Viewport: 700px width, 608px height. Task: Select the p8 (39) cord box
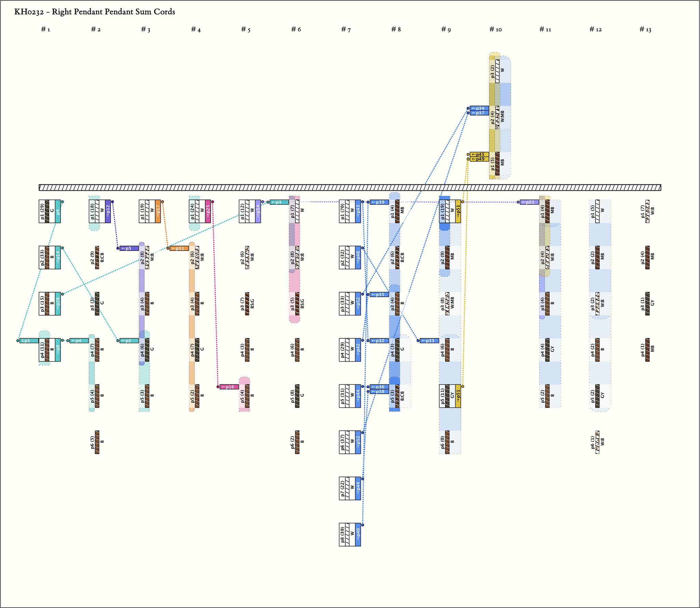347,535
